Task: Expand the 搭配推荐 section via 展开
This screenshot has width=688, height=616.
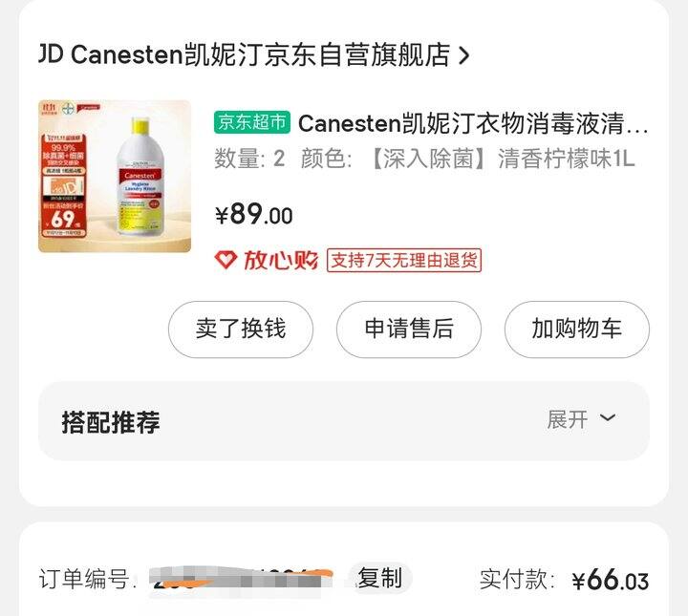Action: tap(567, 420)
